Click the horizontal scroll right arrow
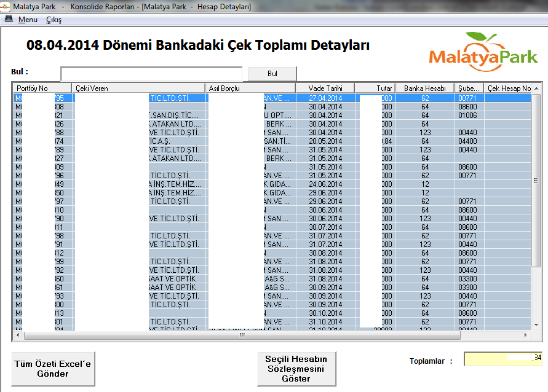 [x=526, y=335]
